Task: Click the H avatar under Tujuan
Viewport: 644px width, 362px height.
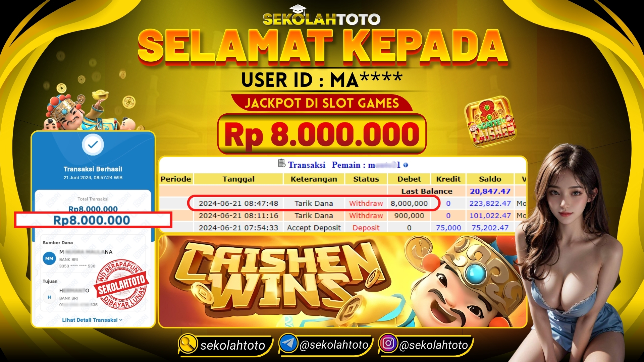Action: click(x=49, y=297)
